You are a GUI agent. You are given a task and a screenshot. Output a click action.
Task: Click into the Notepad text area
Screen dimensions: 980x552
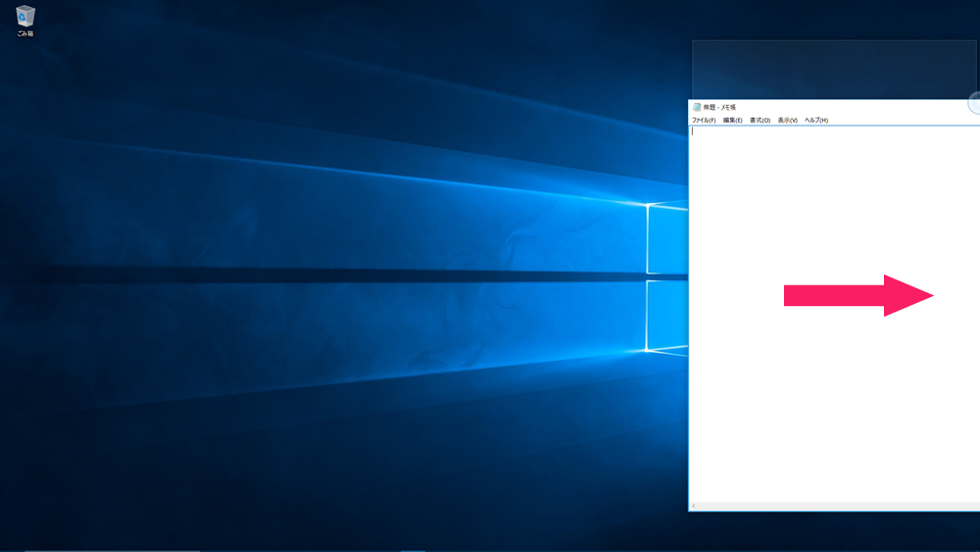(834, 314)
